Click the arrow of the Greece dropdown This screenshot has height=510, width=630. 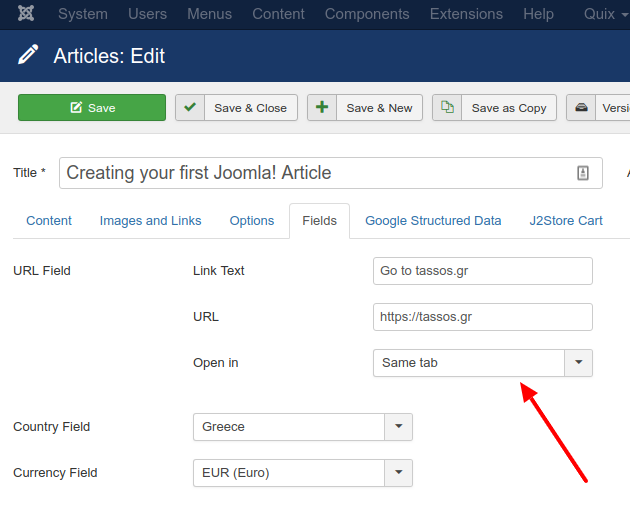coord(399,427)
